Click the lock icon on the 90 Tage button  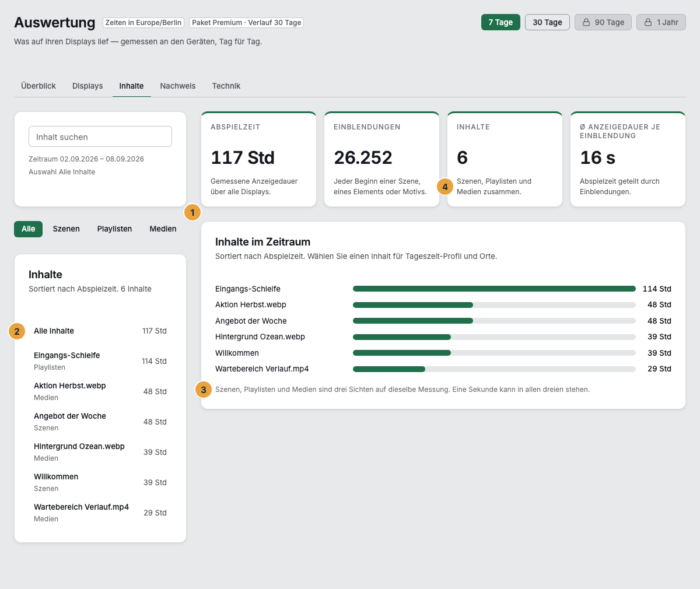click(586, 22)
